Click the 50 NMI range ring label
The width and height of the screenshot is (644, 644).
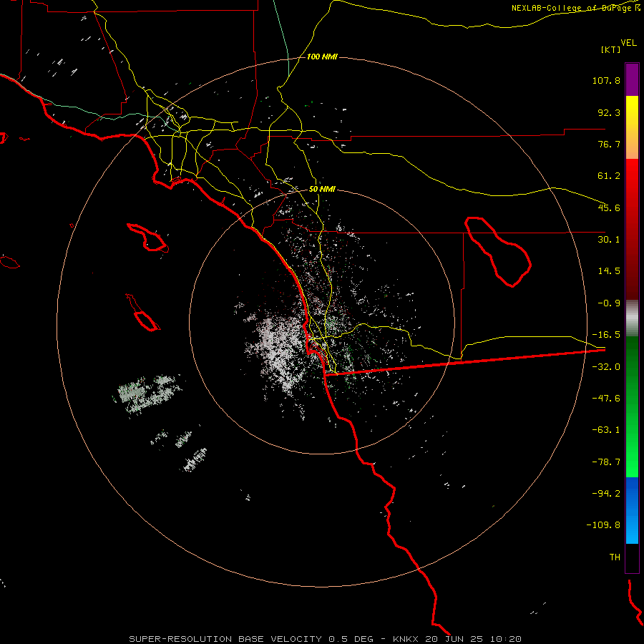[x=322, y=190]
